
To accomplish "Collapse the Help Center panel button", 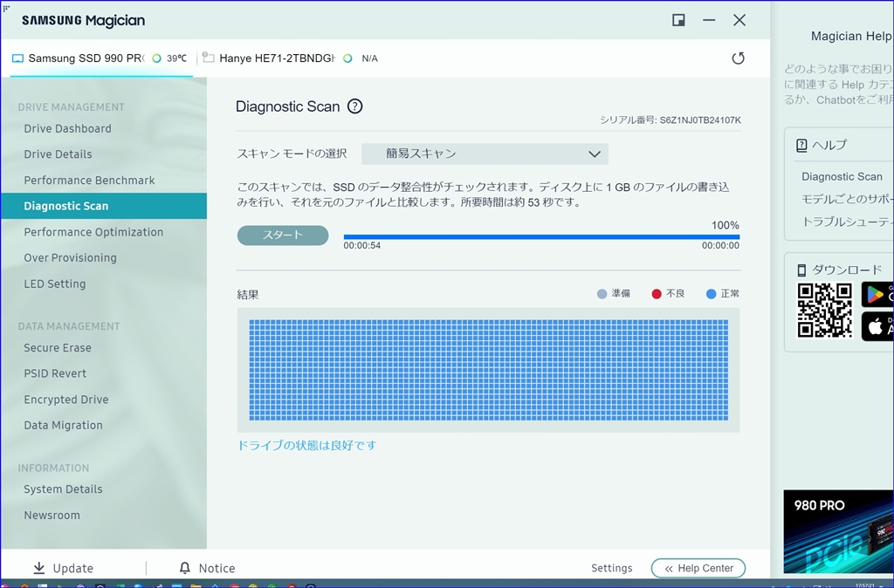I will coord(698,568).
